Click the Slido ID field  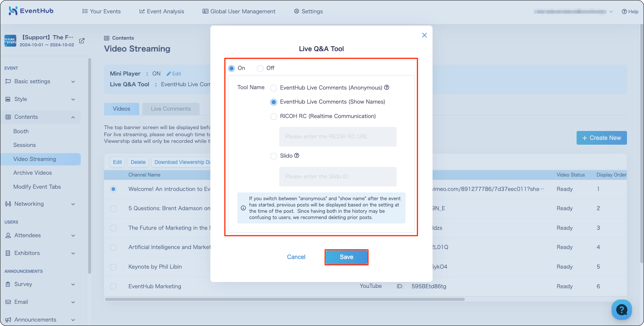click(338, 177)
